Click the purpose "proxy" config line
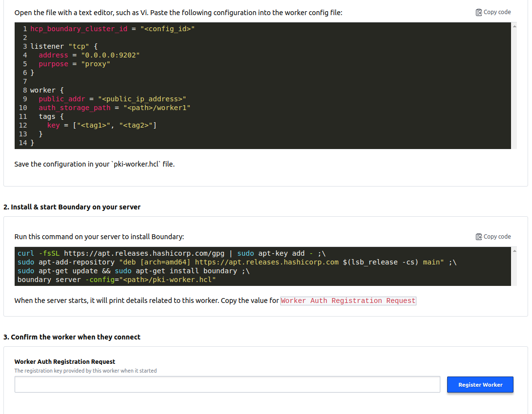 point(75,64)
